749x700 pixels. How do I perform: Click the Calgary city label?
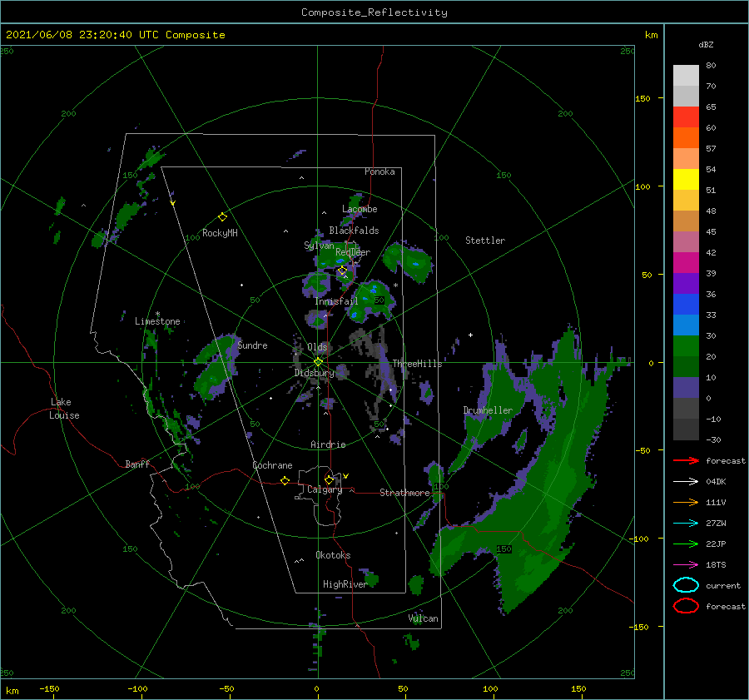click(325, 489)
